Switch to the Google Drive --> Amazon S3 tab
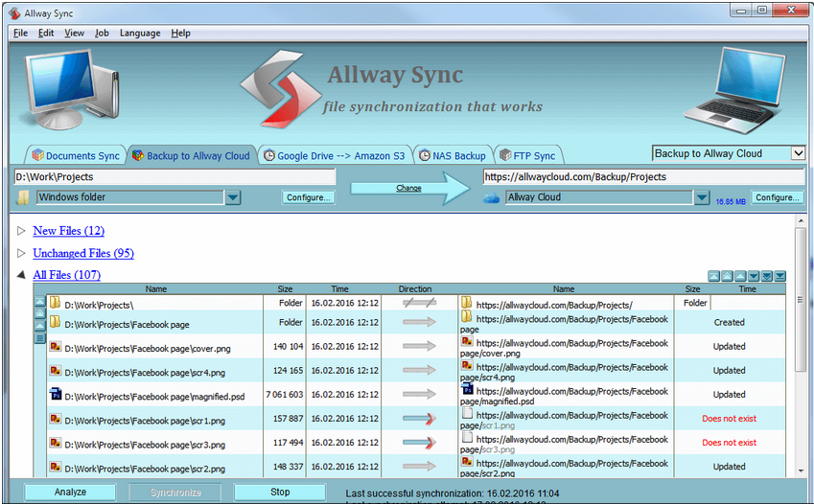 coord(335,156)
